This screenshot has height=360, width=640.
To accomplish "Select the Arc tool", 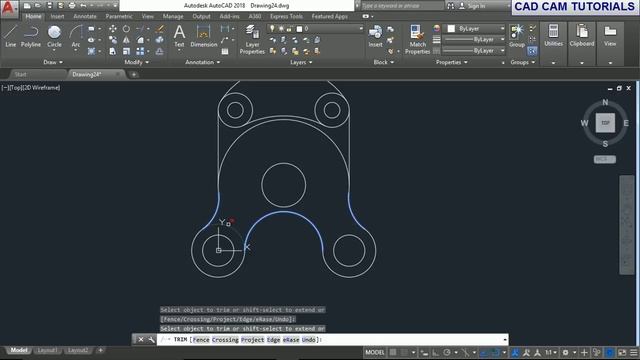I will [x=76, y=36].
